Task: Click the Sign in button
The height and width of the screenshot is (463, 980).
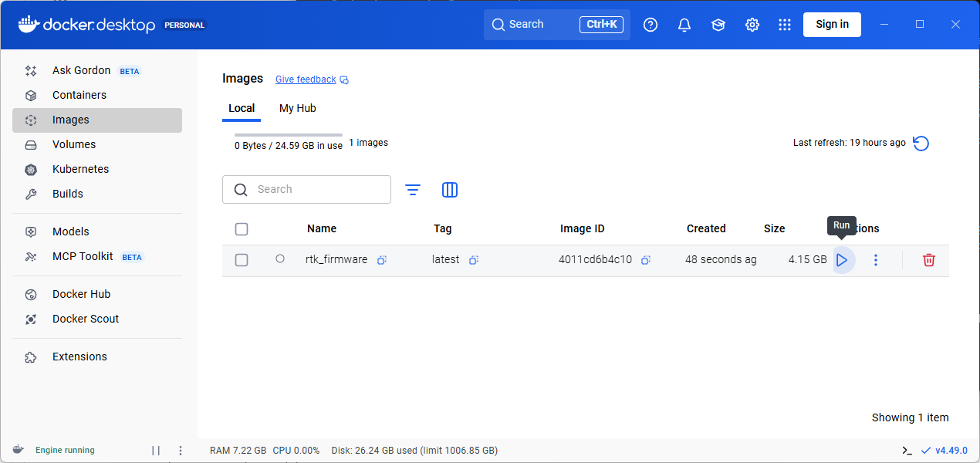Action: [832, 24]
